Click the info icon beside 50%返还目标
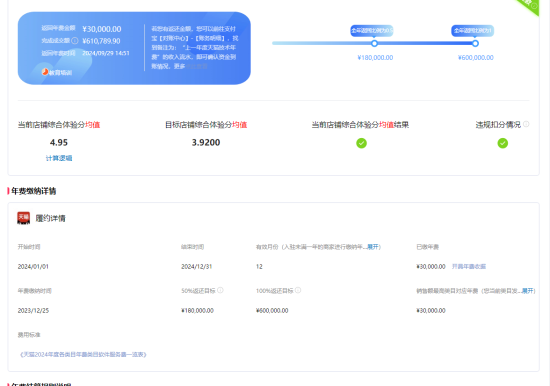The image size is (550, 386). pyautogui.click(x=220, y=290)
